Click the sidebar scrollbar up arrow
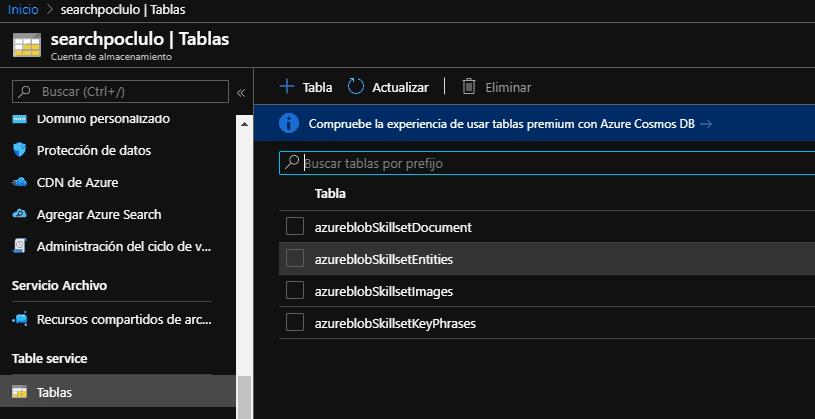 [x=244, y=123]
